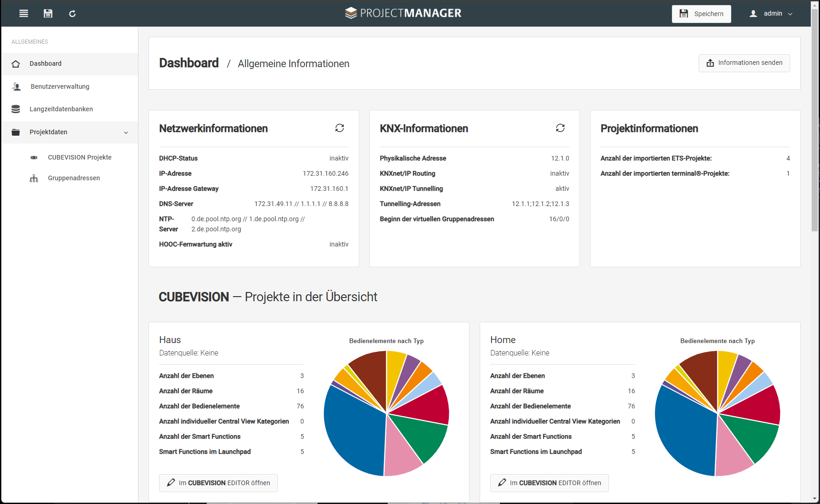The image size is (820, 504).
Task: Click Informationen senden button
Action: click(744, 63)
